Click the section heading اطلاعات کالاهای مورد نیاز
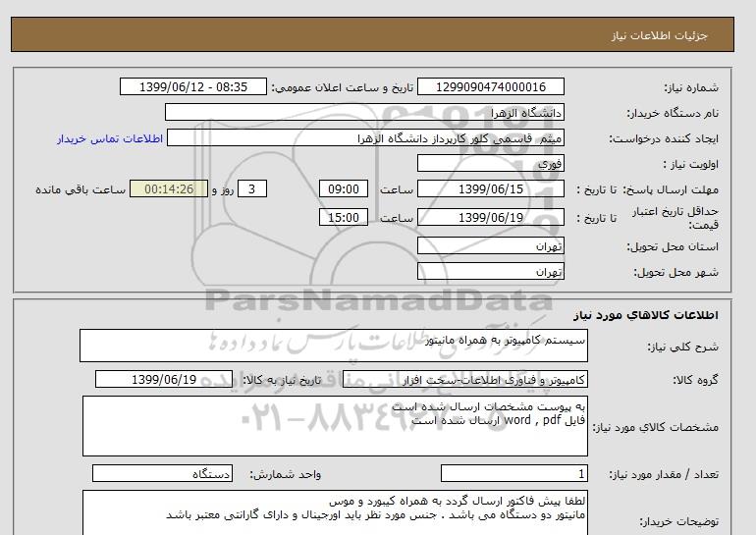Viewport: 756px width, 535px height. tap(646, 316)
